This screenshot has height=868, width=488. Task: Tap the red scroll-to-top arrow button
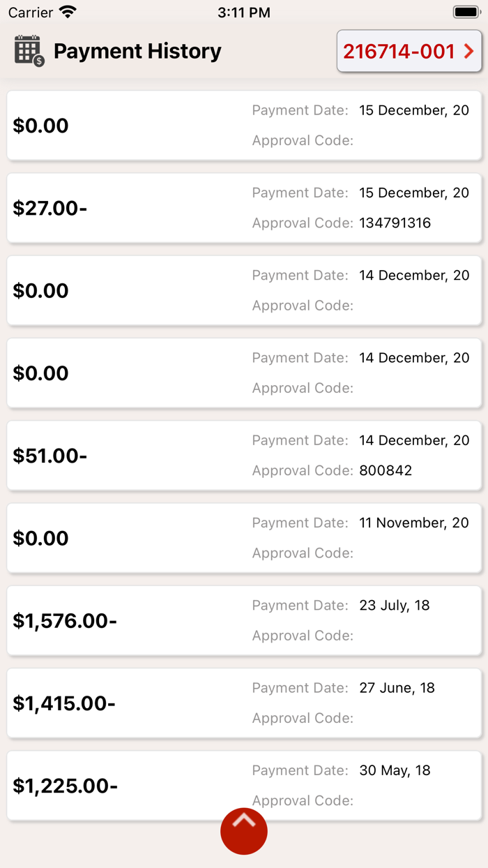pos(244,831)
